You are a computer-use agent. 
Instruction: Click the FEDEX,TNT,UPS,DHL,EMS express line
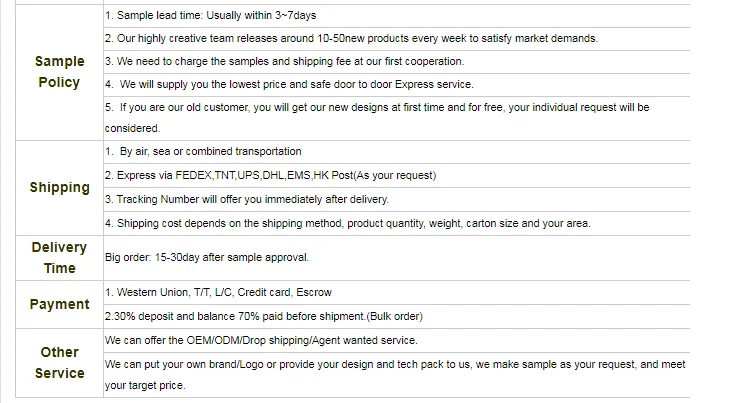coord(270,175)
